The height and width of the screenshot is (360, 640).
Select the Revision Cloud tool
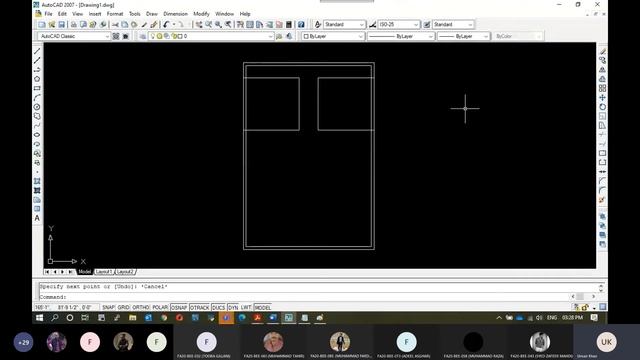[37, 116]
